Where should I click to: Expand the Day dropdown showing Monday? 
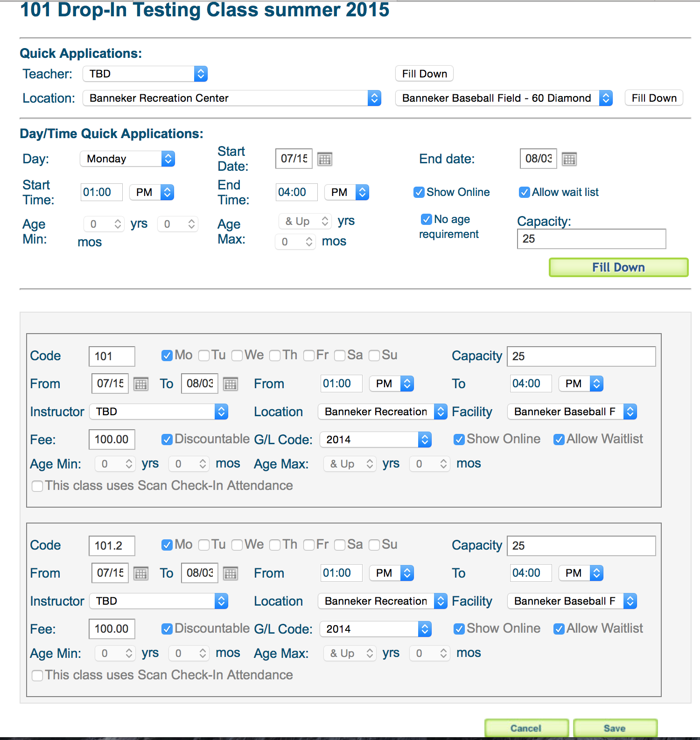(x=127, y=159)
